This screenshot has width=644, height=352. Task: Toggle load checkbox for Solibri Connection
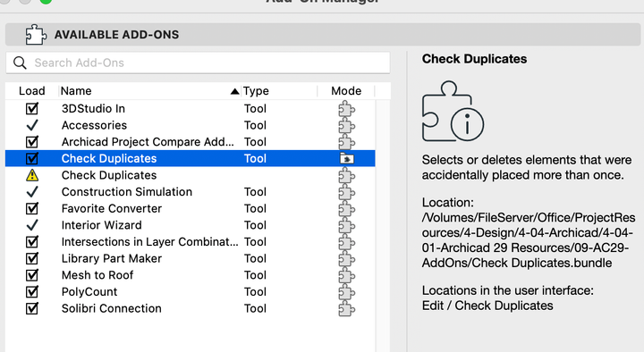coord(32,308)
